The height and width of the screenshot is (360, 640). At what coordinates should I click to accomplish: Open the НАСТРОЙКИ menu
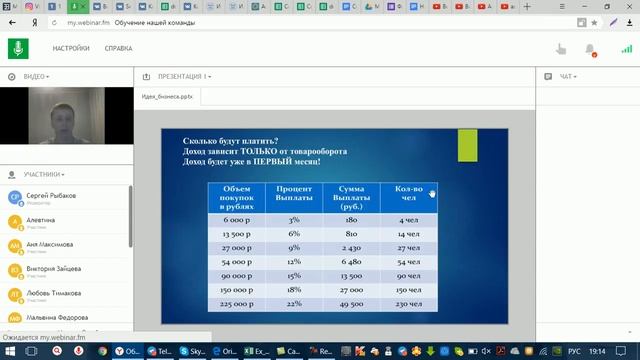71,48
